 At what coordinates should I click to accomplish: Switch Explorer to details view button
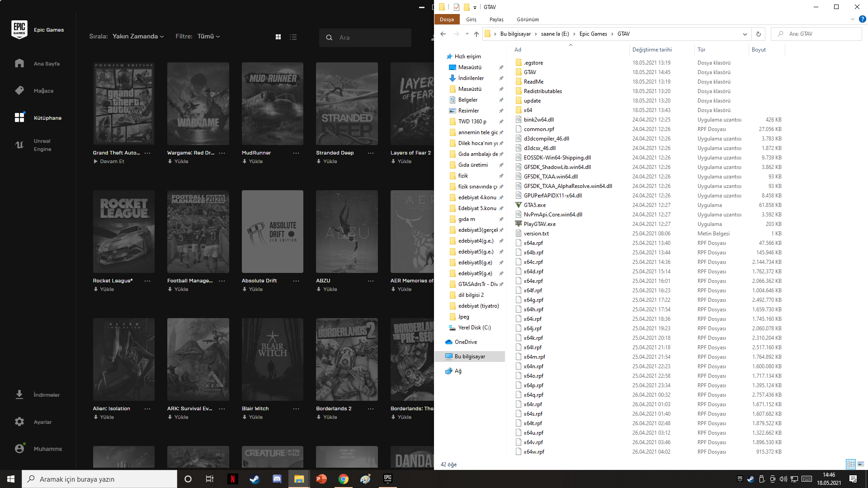[851, 464]
